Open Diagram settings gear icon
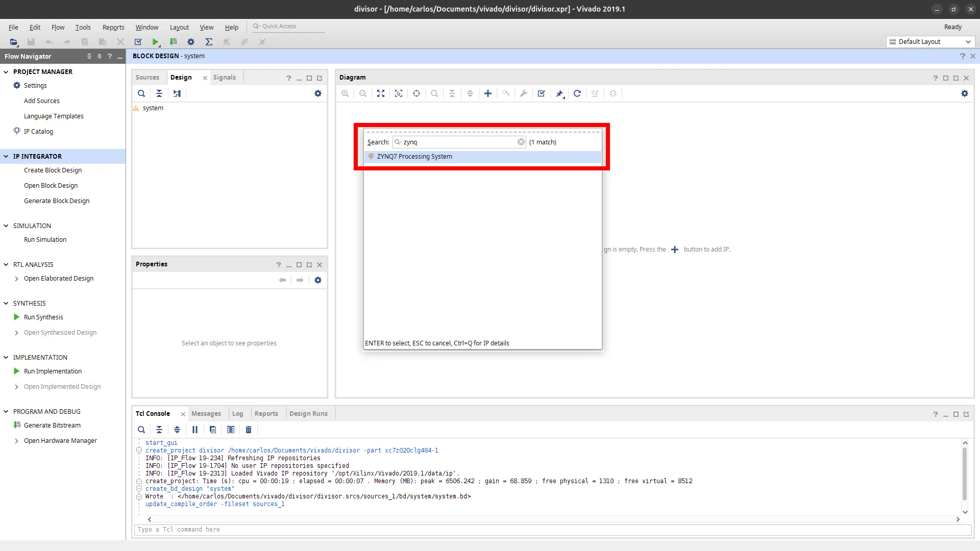 coord(965,93)
